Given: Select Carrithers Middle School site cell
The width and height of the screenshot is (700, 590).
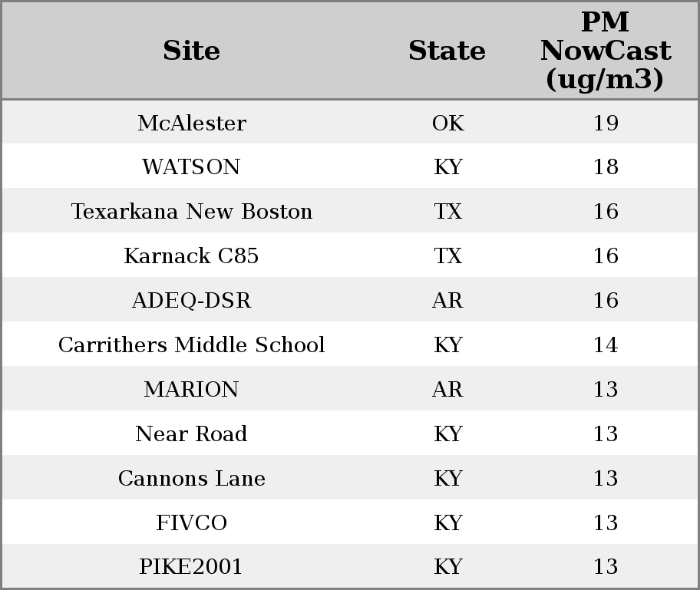Looking at the screenshot, I should click(x=192, y=344).
